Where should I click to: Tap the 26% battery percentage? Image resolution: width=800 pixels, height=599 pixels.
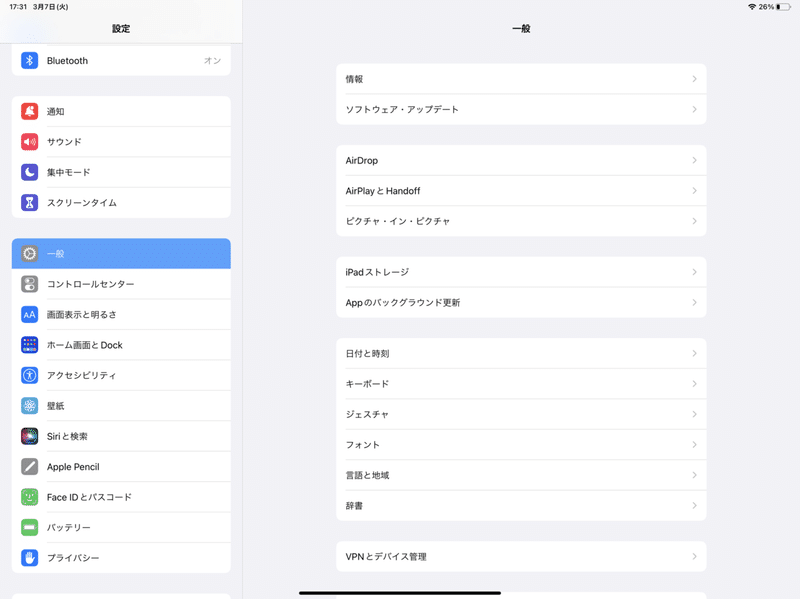[x=766, y=7]
